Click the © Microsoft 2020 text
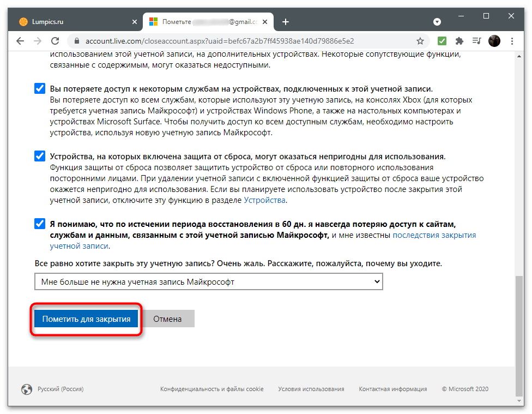The height and width of the screenshot is (414, 532). 465,389
